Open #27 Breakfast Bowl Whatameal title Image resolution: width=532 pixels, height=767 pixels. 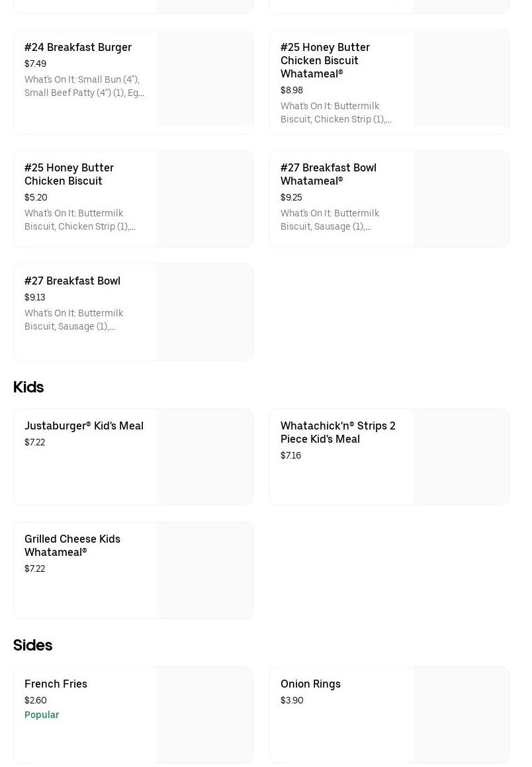click(x=328, y=174)
